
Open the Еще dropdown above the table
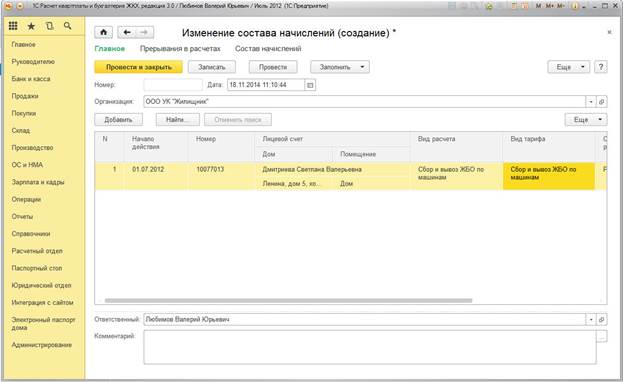point(586,119)
